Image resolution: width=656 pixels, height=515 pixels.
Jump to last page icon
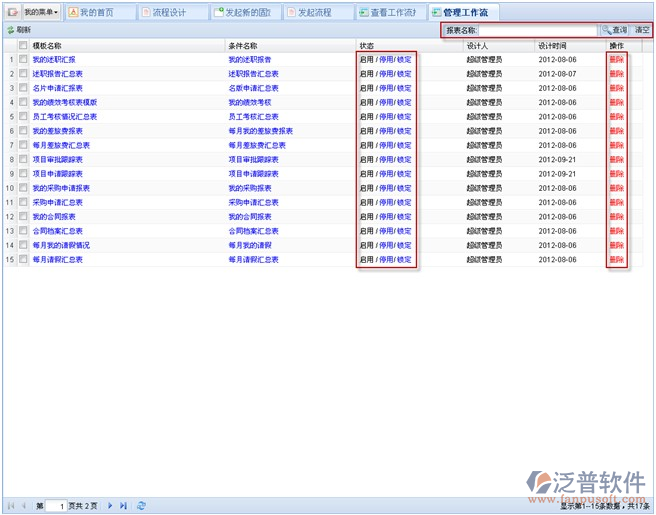123,506
